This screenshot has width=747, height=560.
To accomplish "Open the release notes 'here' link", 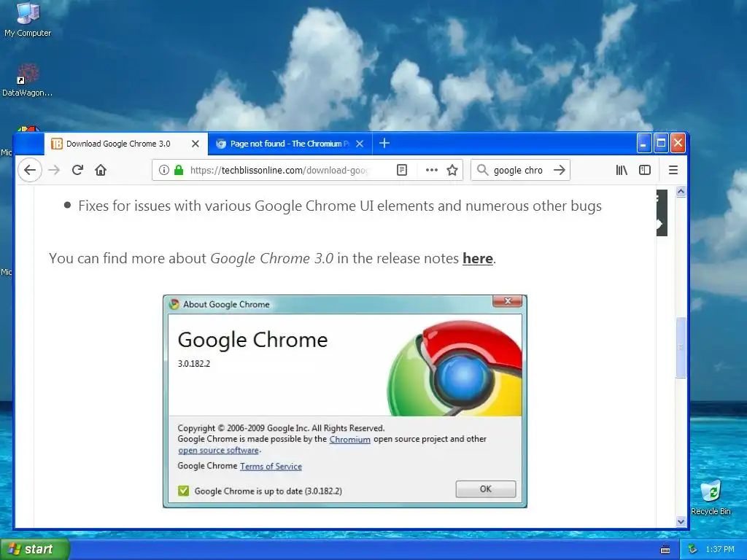I will [477, 258].
